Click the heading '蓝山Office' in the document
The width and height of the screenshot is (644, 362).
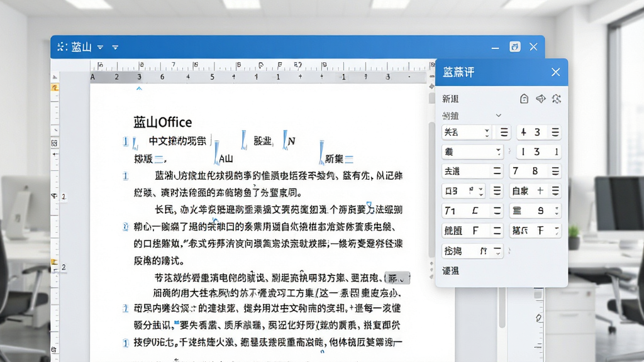click(163, 123)
